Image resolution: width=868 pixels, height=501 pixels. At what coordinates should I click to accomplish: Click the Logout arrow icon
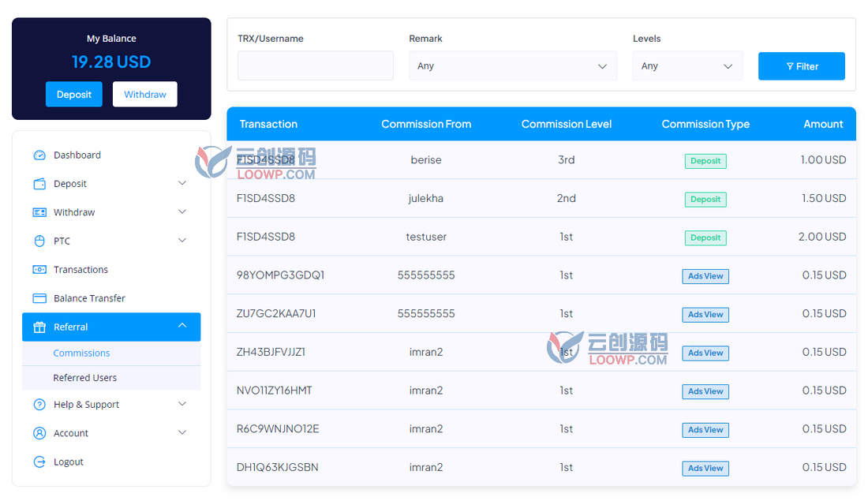pos(39,462)
